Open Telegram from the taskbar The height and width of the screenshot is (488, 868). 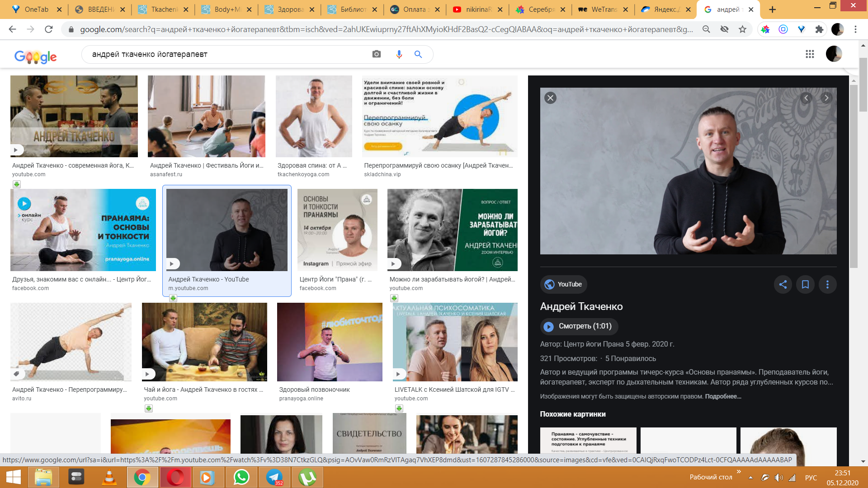pyautogui.click(x=274, y=477)
